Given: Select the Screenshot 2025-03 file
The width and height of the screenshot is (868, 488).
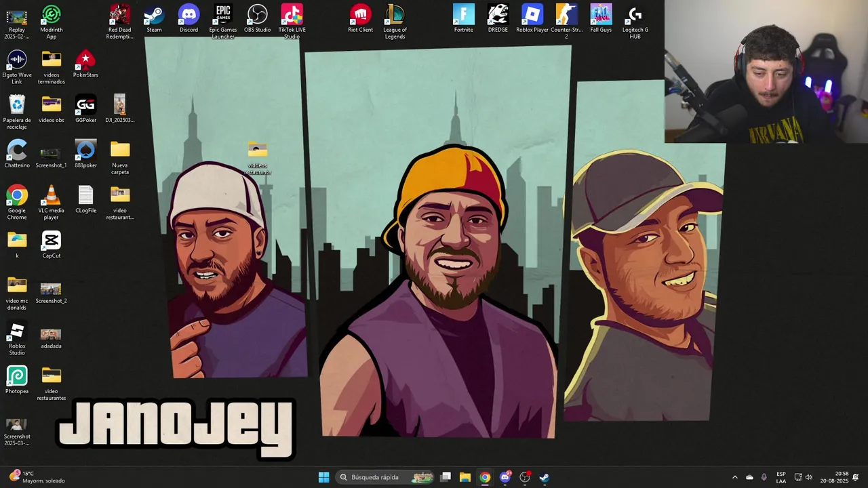Looking at the screenshot, I should pyautogui.click(x=17, y=432).
